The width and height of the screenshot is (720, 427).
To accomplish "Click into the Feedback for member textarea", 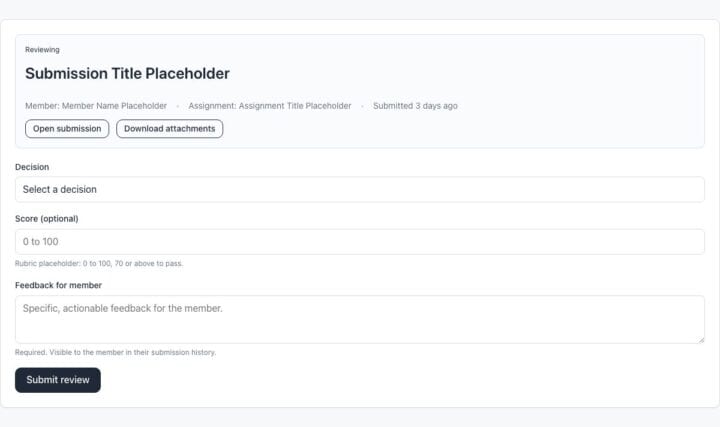I will [360, 319].
